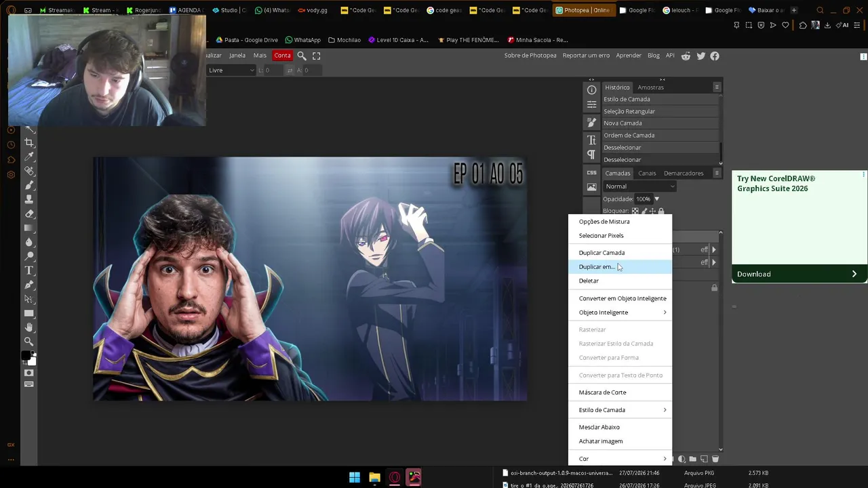Open the Info panel icon
The height and width of the screenshot is (488, 868).
point(591,89)
